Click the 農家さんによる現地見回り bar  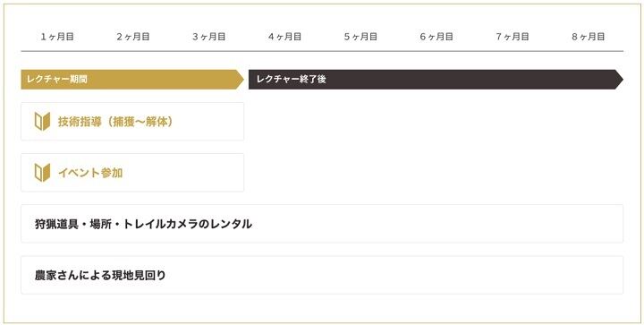coord(322,275)
